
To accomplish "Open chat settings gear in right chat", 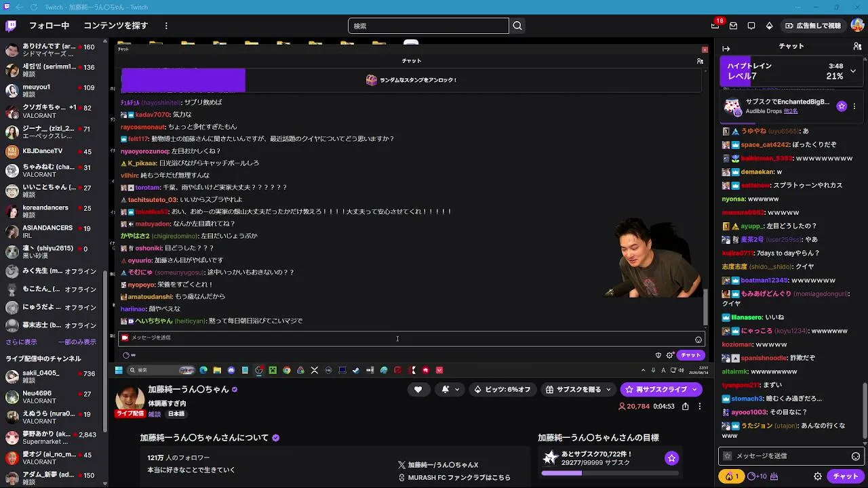I will tap(818, 476).
